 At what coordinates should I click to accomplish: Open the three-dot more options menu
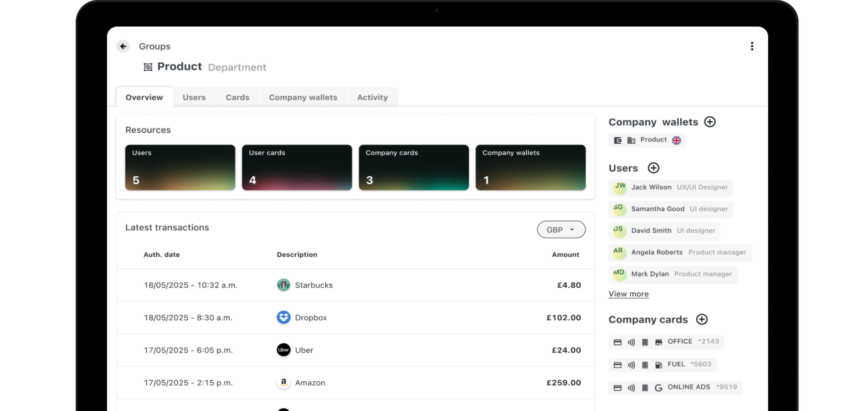[752, 46]
